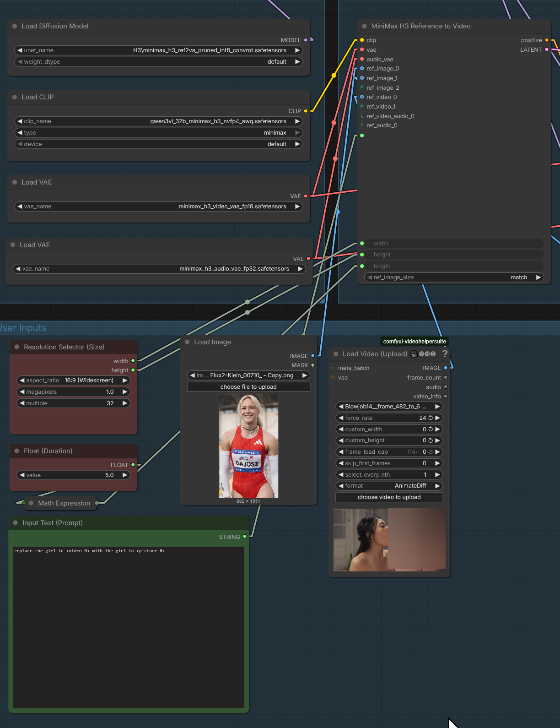Open the ref_image_size dropdown set to match
The width and height of the screenshot is (560, 728).
click(x=454, y=277)
